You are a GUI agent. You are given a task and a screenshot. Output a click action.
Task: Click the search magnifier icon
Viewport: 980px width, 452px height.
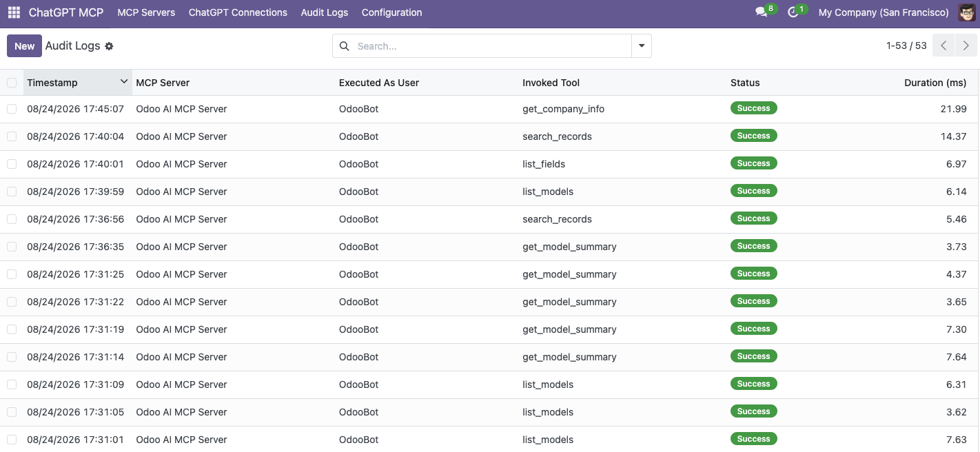click(x=345, y=46)
